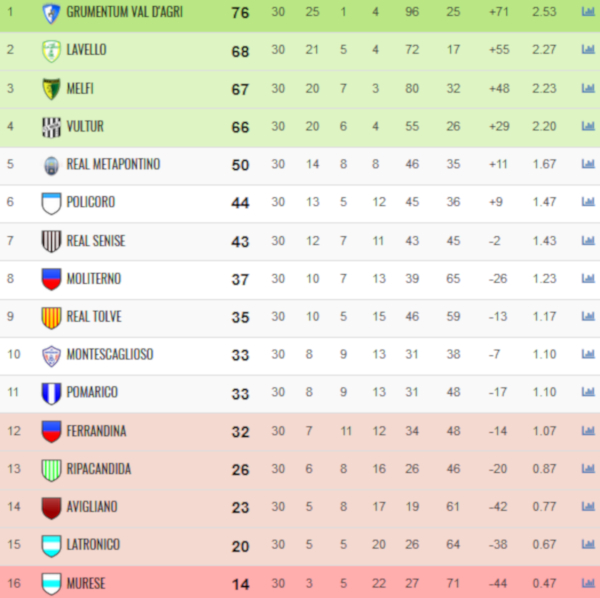This screenshot has height=598, width=600.
Task: Show statistics chart for Real Metapontino
Action: point(588,164)
